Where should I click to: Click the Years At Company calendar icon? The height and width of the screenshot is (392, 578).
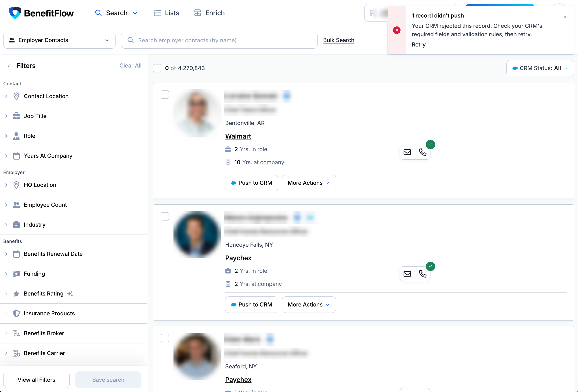16,156
